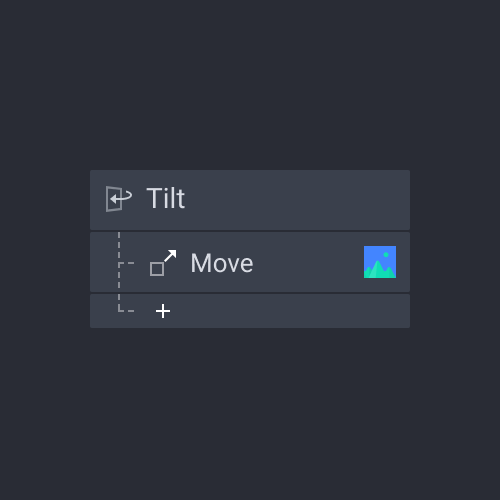Click blank area of Move row
This screenshot has height=500, width=500.
308,262
